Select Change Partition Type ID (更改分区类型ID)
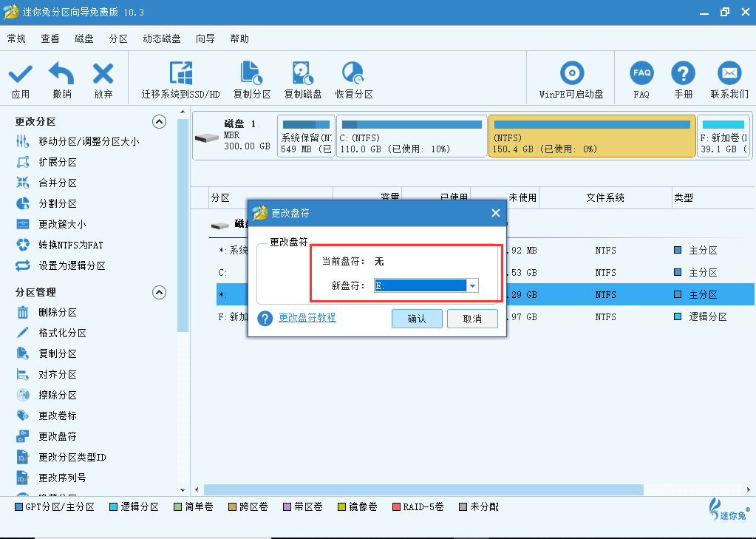This screenshot has width=756, height=539. coord(61,457)
